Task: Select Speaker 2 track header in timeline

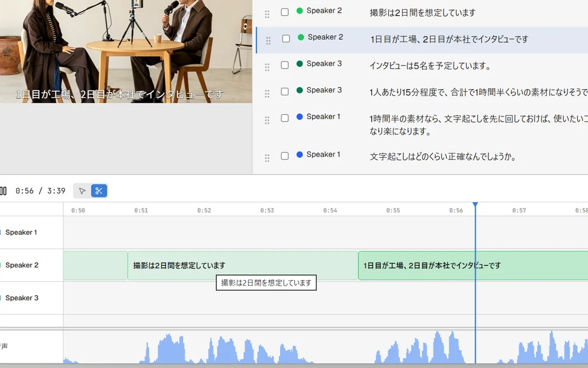Action: pos(32,265)
